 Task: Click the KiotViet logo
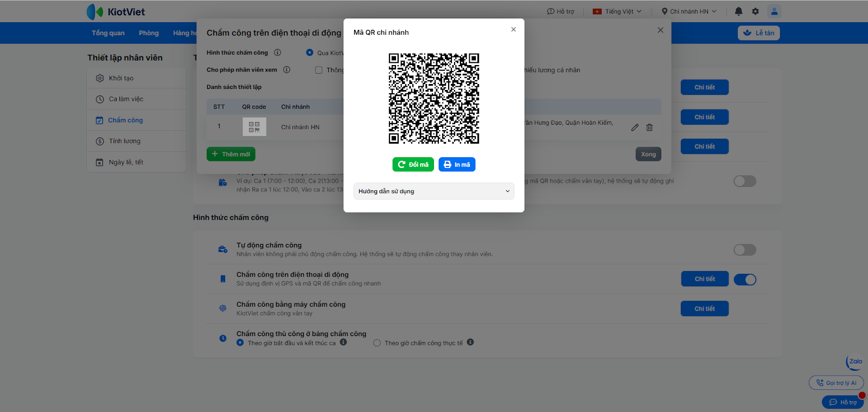click(x=116, y=11)
